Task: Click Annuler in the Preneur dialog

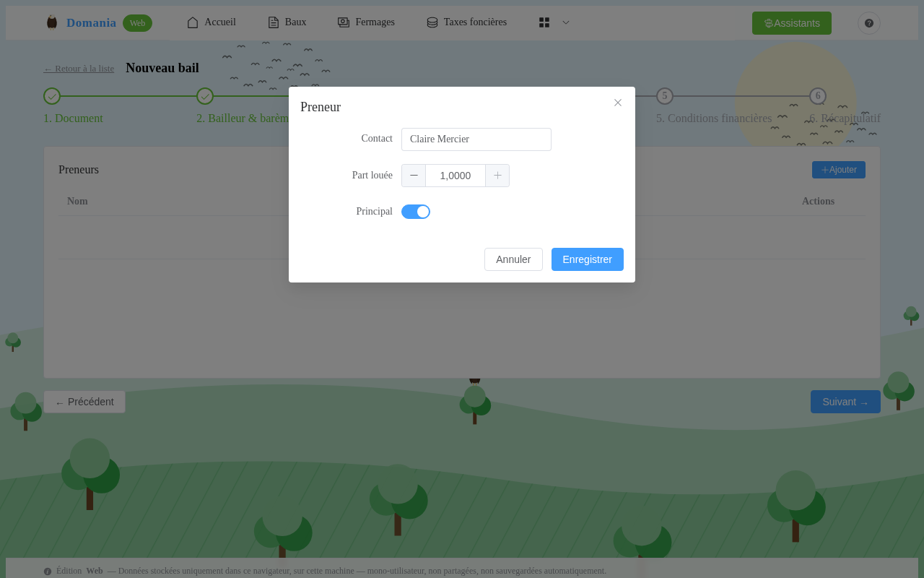Action: [x=513, y=259]
